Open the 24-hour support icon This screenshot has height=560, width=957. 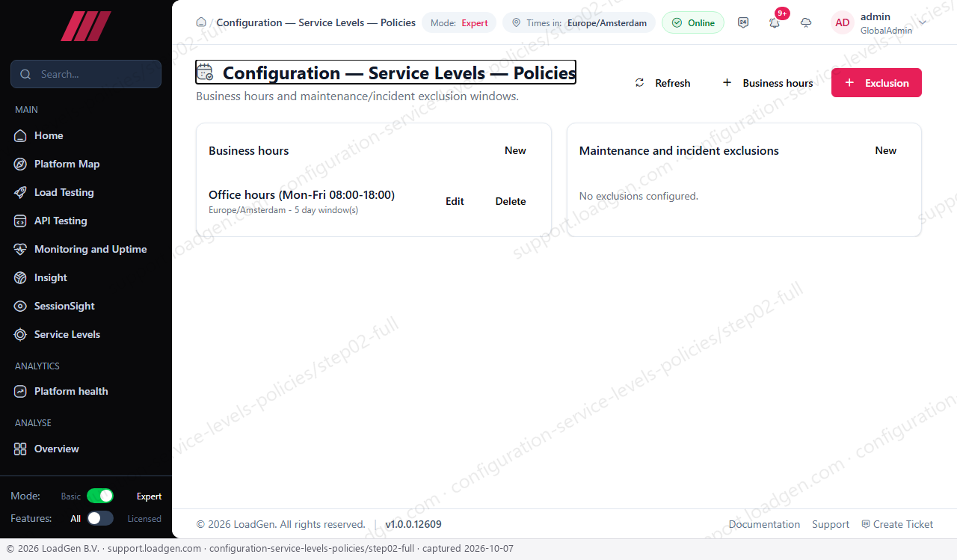743,22
